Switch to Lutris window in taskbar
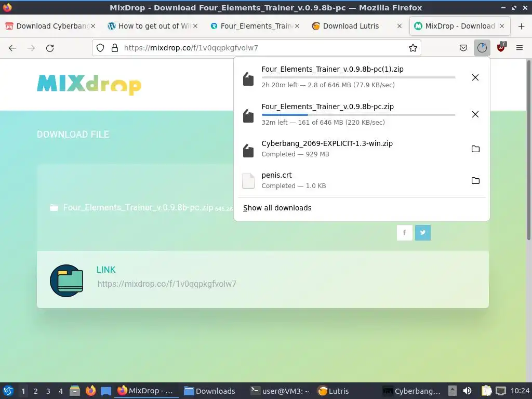Screen dimensions: 532x399 (333, 391)
